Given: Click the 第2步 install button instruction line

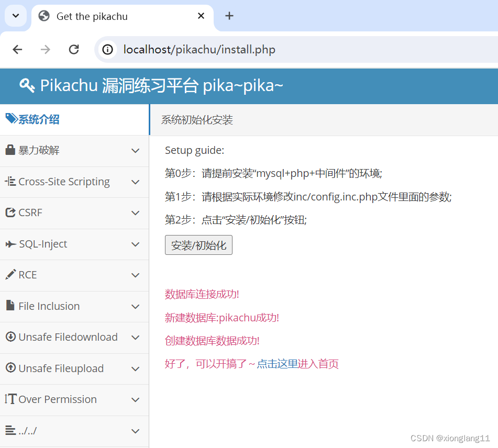Looking at the screenshot, I should (236, 220).
